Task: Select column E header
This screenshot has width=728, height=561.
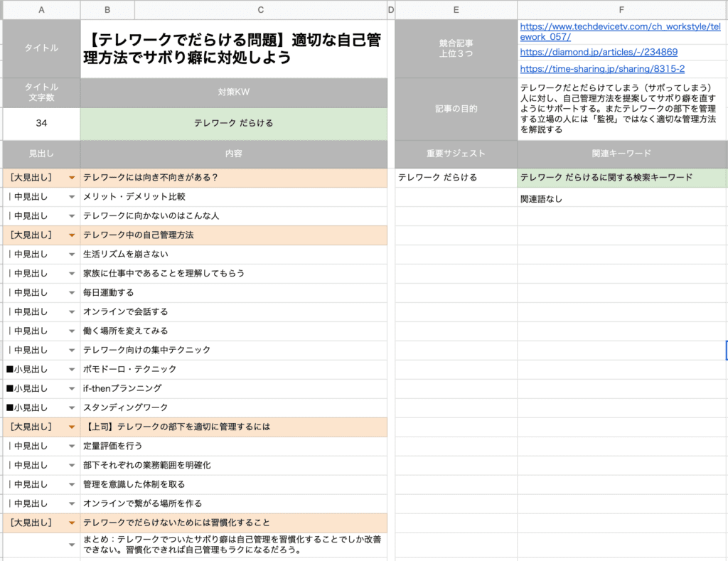Action: 456,10
